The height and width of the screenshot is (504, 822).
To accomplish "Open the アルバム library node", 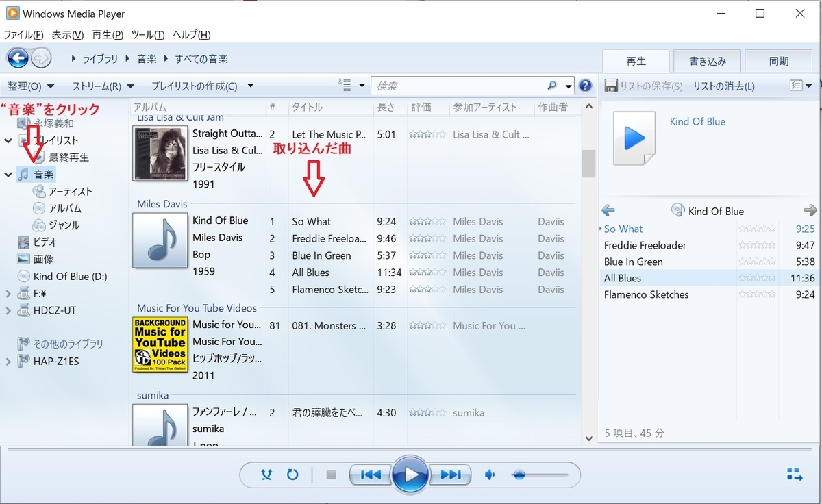I will click(x=64, y=208).
